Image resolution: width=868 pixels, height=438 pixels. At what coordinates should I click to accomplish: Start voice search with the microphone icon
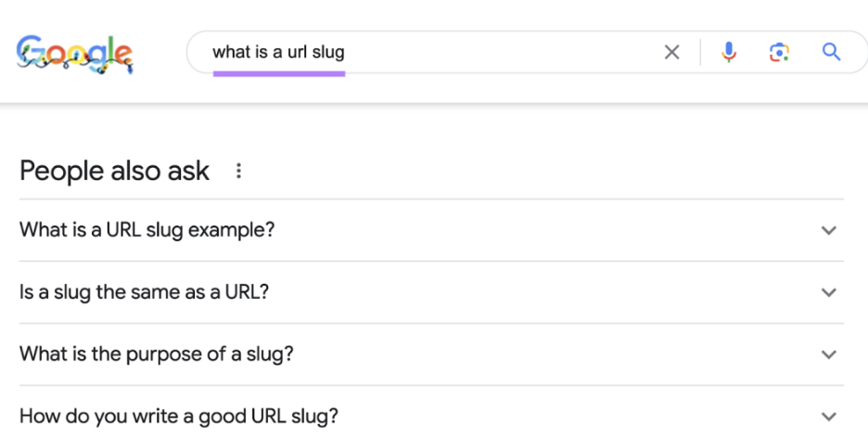click(729, 53)
